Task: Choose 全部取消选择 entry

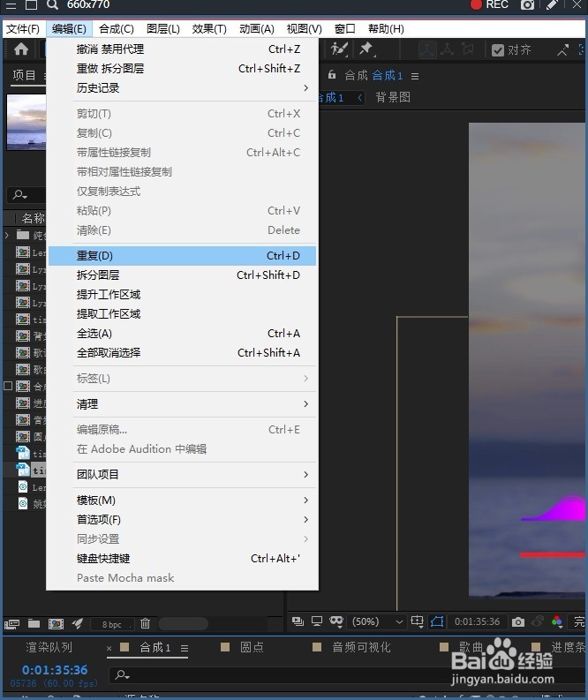Action: (183, 353)
